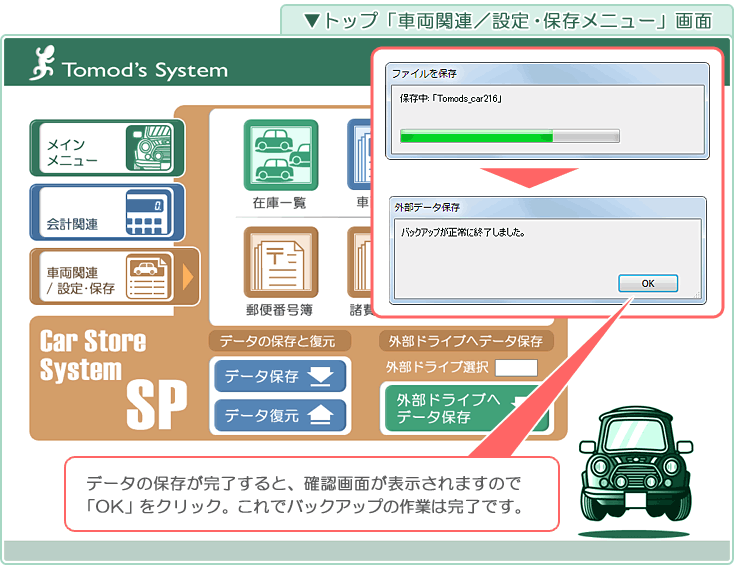735x565 pixels.
Task: Click the 在庫一覧 text label
Action: click(279, 203)
